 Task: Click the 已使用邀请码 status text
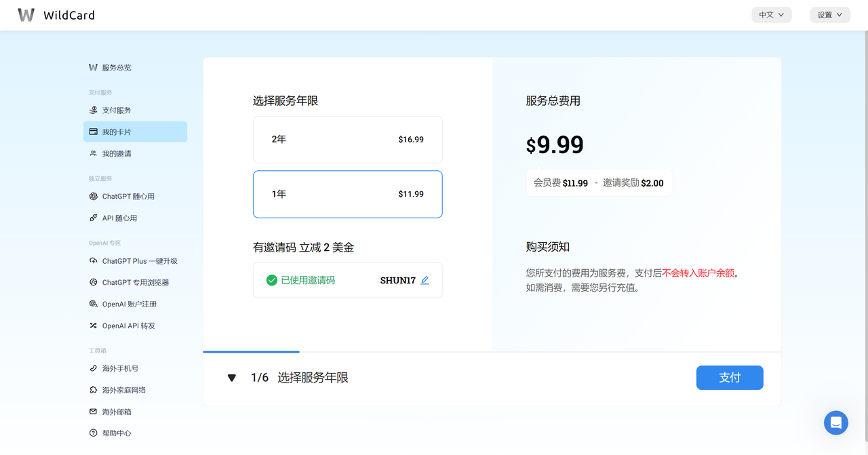(x=308, y=280)
